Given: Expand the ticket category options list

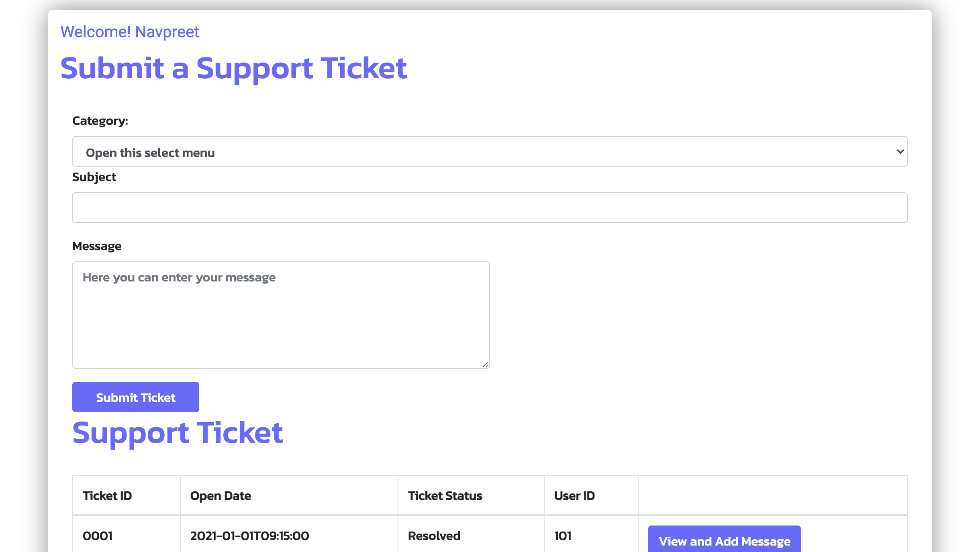Looking at the screenshot, I should 489,151.
